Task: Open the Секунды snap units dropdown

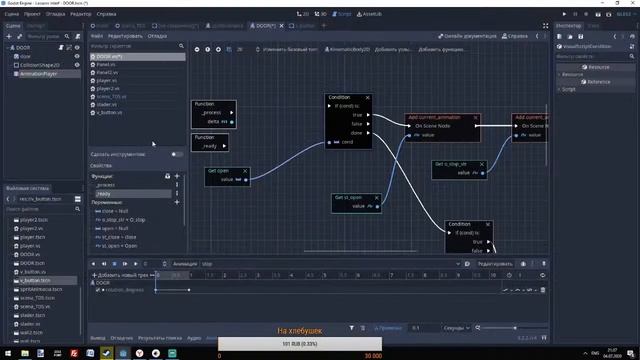Action: coord(456,328)
